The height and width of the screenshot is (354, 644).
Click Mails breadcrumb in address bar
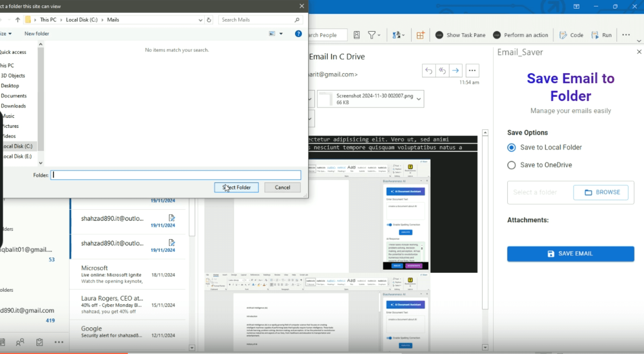113,20
